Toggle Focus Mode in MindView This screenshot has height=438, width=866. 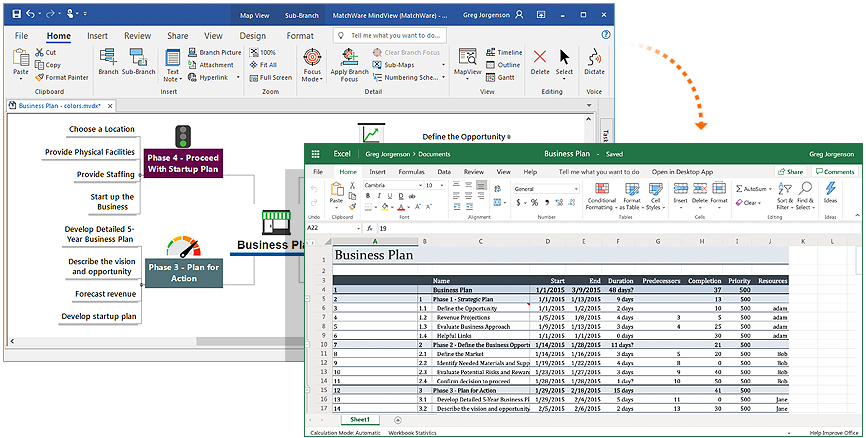click(x=312, y=65)
